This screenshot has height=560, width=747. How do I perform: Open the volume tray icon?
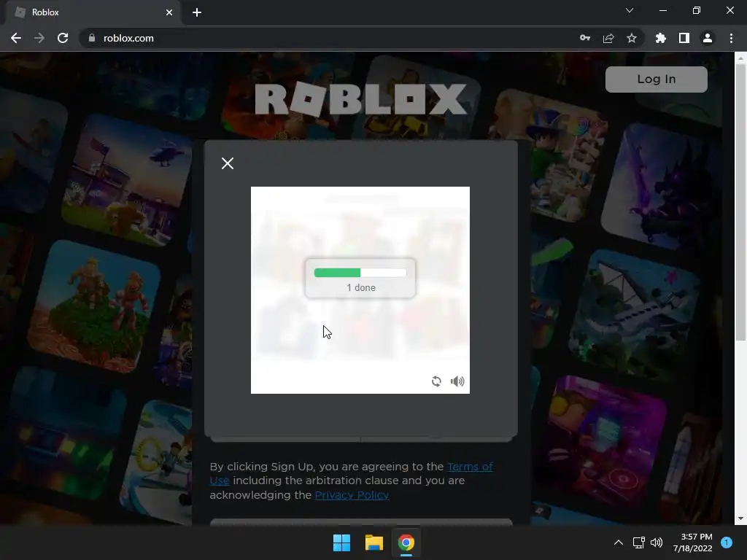pyautogui.click(x=657, y=542)
